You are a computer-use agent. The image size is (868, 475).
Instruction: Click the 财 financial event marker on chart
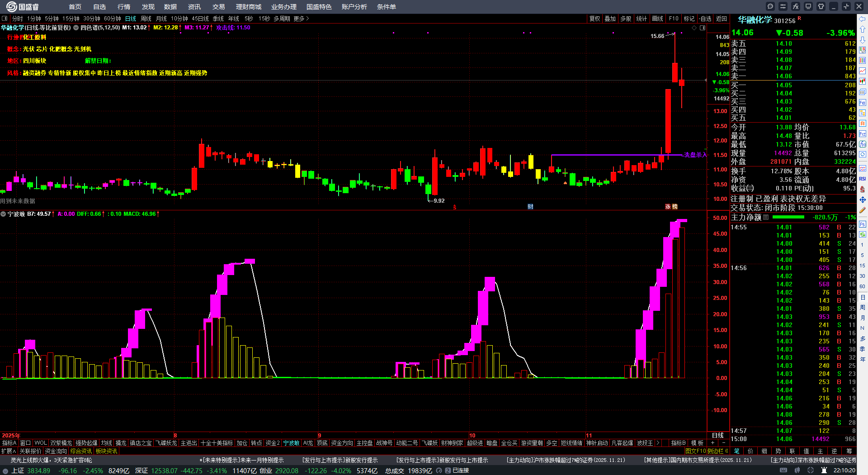tap(530, 207)
